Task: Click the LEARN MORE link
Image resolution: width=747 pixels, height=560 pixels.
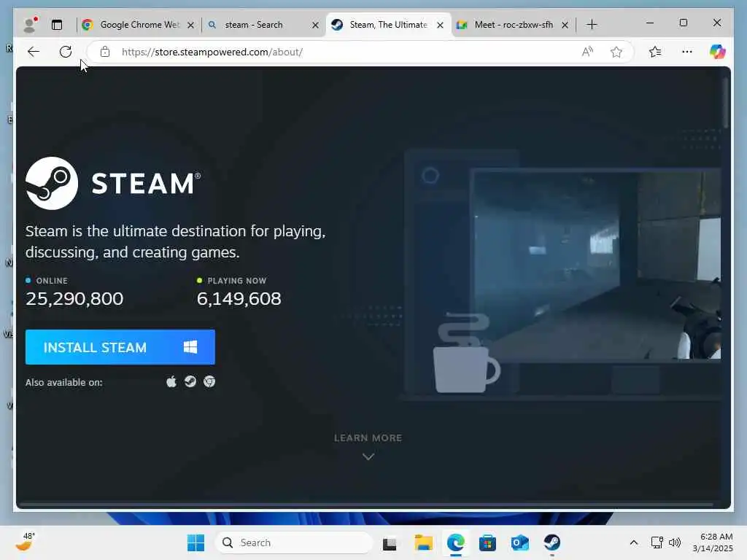Action: pyautogui.click(x=368, y=438)
